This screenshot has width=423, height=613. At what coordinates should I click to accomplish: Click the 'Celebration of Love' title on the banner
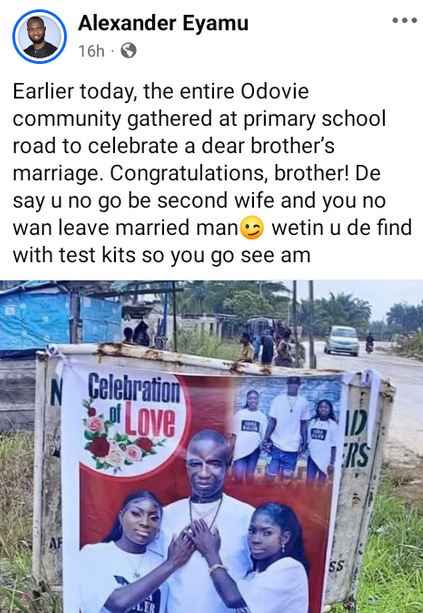(134, 405)
